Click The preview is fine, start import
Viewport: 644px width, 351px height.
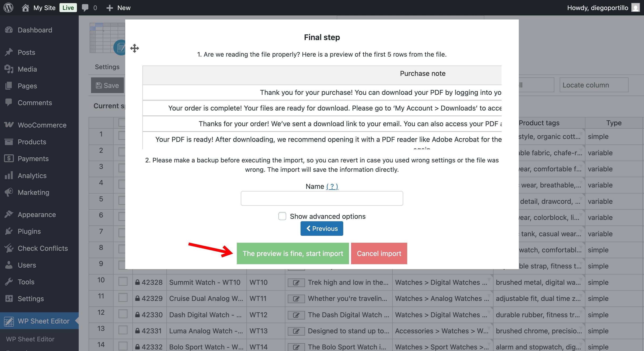pyautogui.click(x=293, y=253)
